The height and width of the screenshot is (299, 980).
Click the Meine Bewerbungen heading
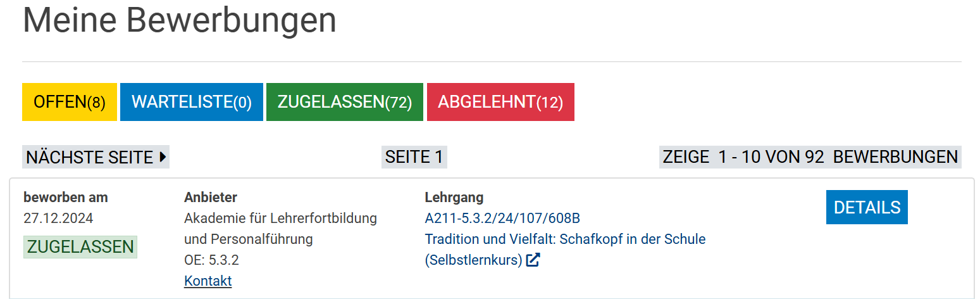point(180,20)
